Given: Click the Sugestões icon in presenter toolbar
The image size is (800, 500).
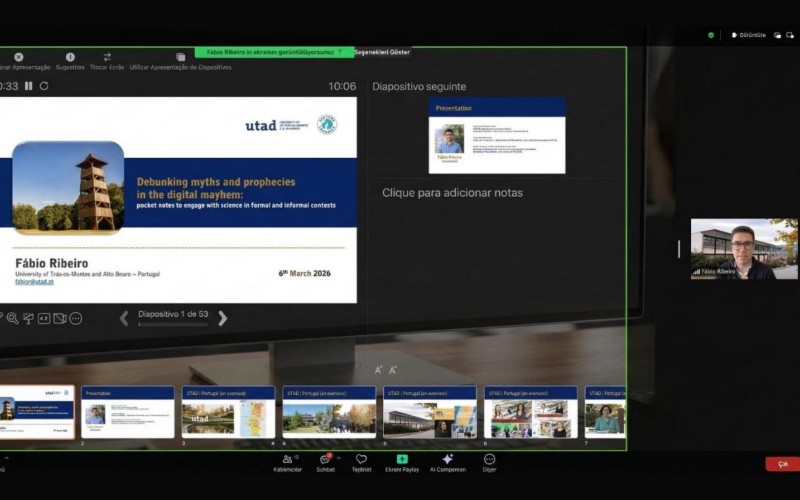Looking at the screenshot, I should tap(70, 58).
